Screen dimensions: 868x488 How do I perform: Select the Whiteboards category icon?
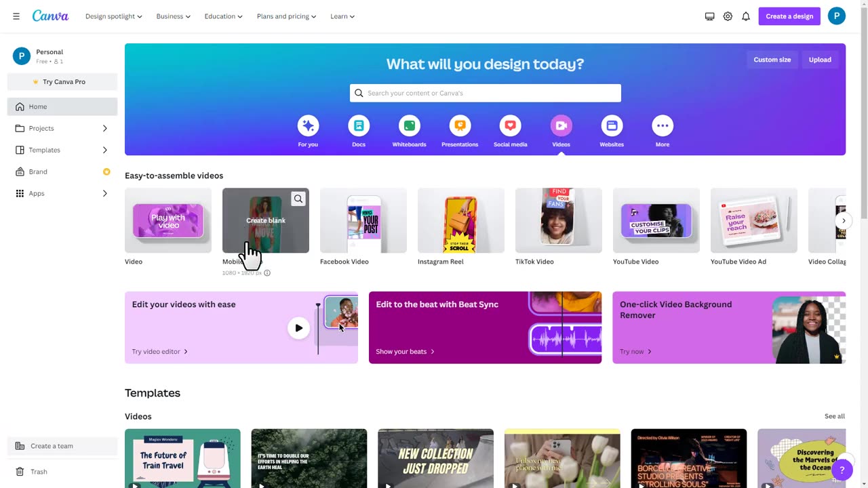[410, 125]
